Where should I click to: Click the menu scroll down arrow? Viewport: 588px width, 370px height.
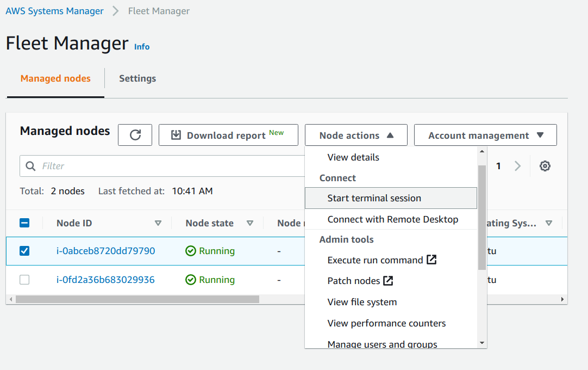pos(482,343)
